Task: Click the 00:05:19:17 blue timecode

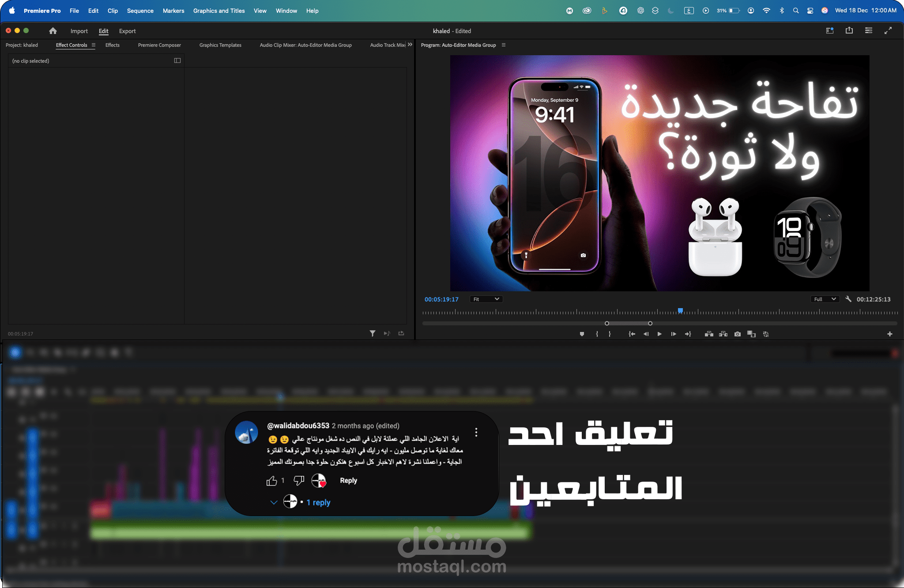Action: coord(441,299)
